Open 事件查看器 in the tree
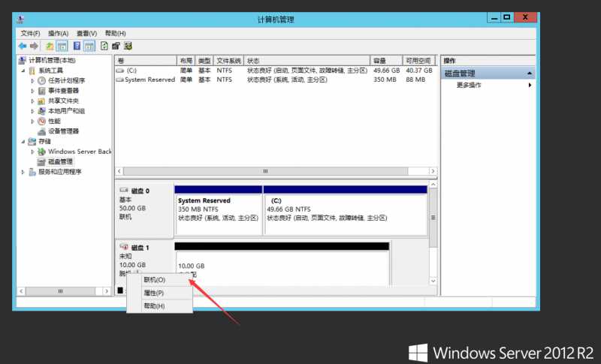Screen dimensions: 601x364 (63, 91)
